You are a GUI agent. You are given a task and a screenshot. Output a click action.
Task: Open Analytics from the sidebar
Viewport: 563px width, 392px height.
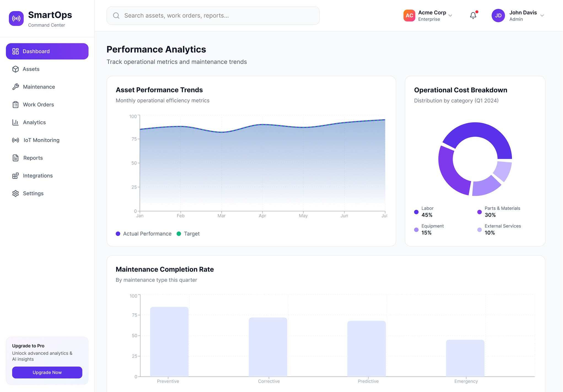[x=34, y=122]
